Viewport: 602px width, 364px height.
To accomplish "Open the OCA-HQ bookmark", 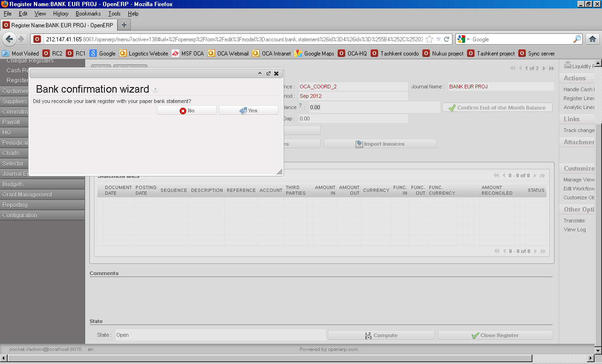I will point(353,54).
